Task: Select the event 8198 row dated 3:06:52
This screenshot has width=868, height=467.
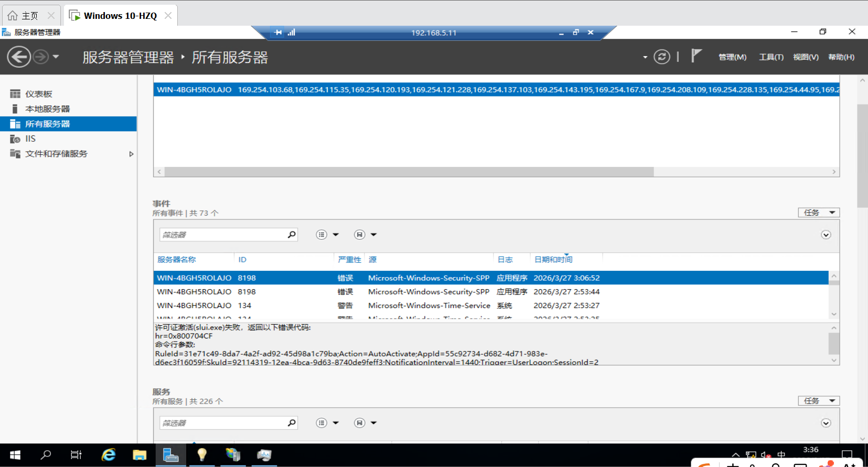Action: [x=491, y=278]
